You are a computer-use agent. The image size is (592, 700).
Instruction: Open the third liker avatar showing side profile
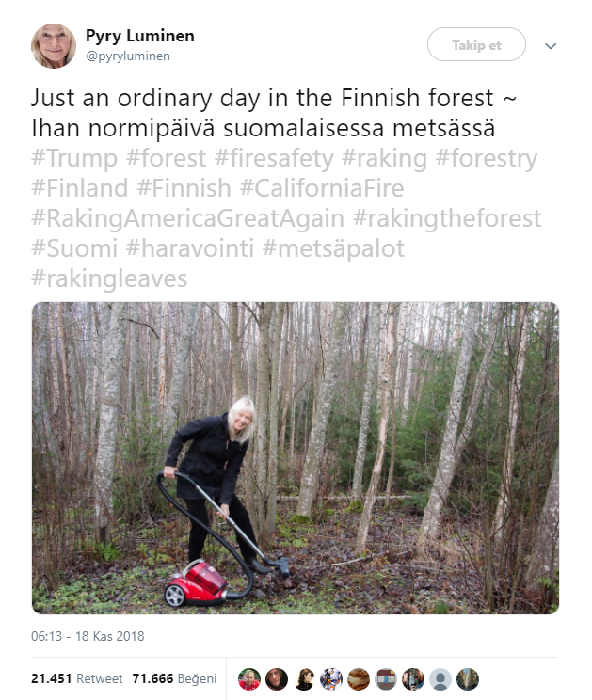[304, 679]
